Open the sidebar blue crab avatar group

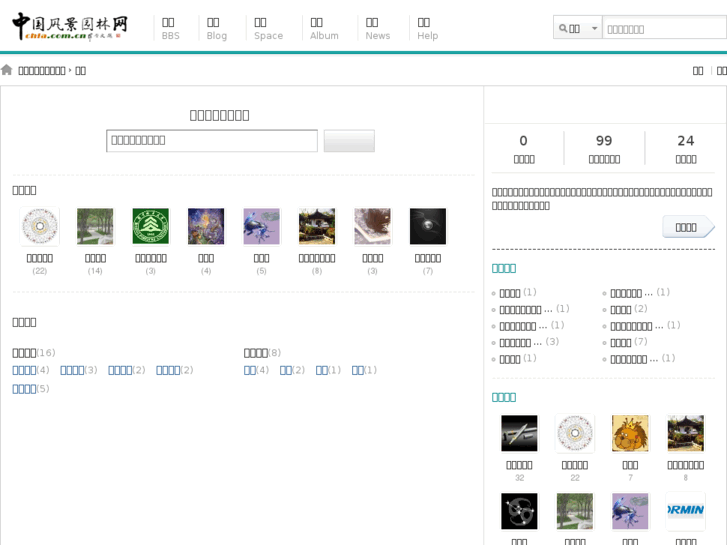tap(630, 511)
